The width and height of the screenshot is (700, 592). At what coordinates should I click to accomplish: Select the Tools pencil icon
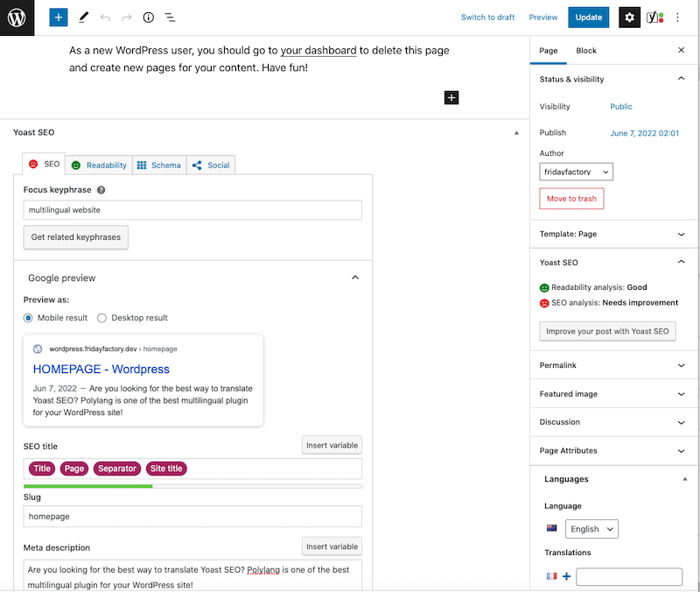[83, 18]
